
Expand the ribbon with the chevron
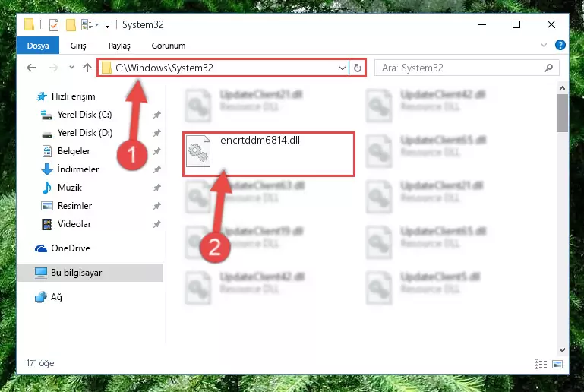point(544,45)
